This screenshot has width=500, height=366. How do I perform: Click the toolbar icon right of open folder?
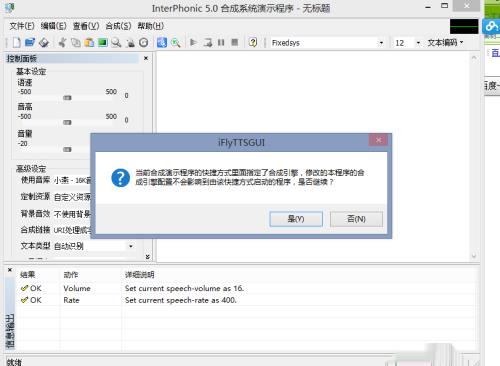44,43
